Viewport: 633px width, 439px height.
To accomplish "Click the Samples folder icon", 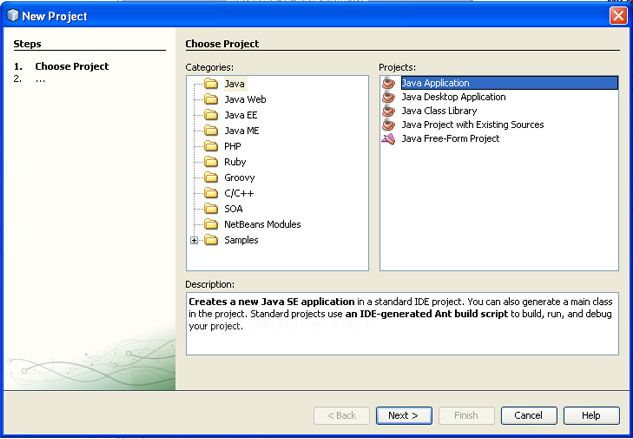I will point(211,240).
